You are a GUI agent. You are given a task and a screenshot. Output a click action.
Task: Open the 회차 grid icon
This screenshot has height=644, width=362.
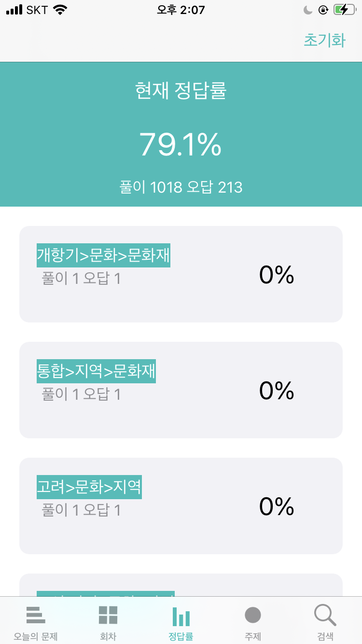(x=108, y=616)
